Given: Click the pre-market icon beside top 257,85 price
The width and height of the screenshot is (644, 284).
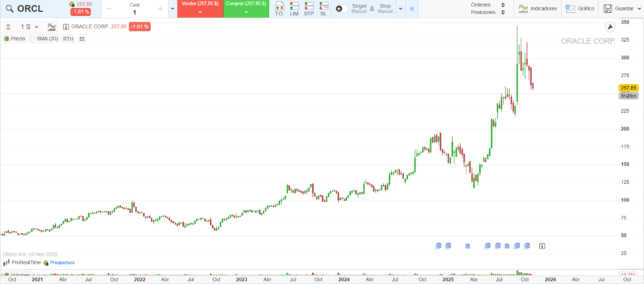Looking at the screenshot, I should click(72, 4).
